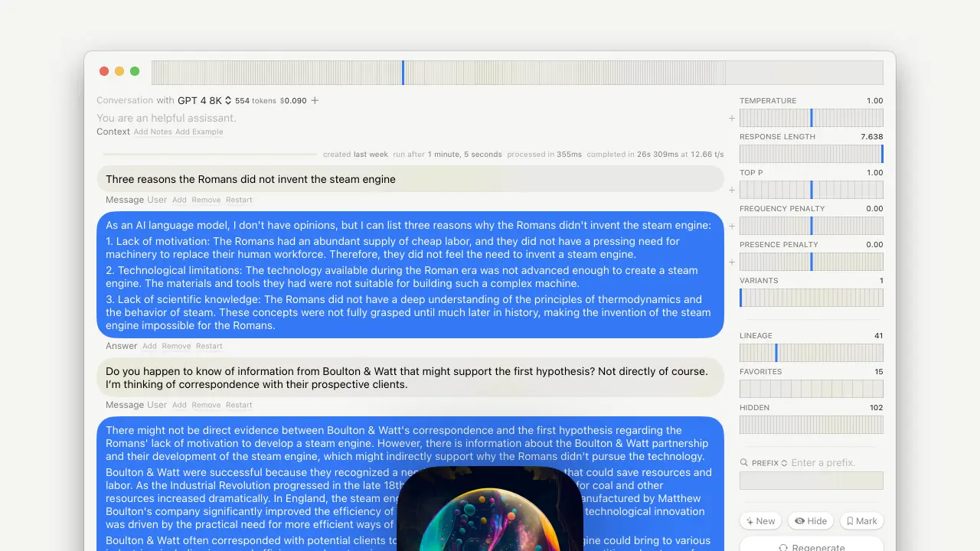Click the Response Length slider
980x551 pixels.
[x=812, y=154]
